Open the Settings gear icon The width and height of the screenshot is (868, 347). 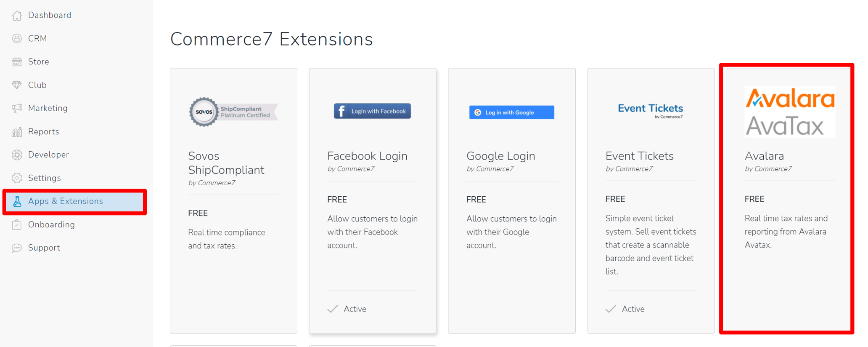click(17, 178)
